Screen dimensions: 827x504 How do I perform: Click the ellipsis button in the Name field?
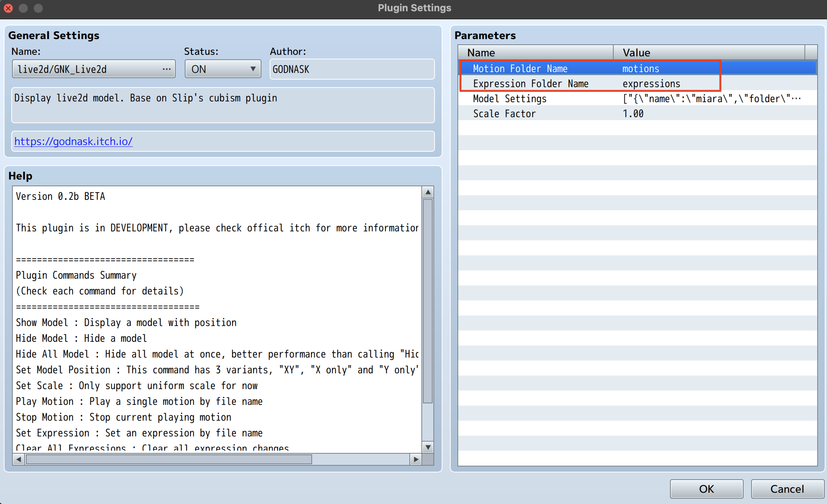166,69
